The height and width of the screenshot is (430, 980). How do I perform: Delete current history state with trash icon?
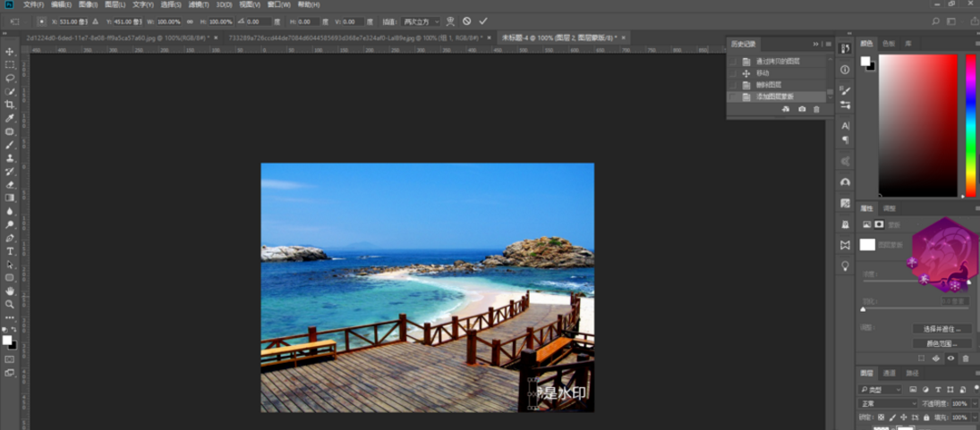pos(816,109)
